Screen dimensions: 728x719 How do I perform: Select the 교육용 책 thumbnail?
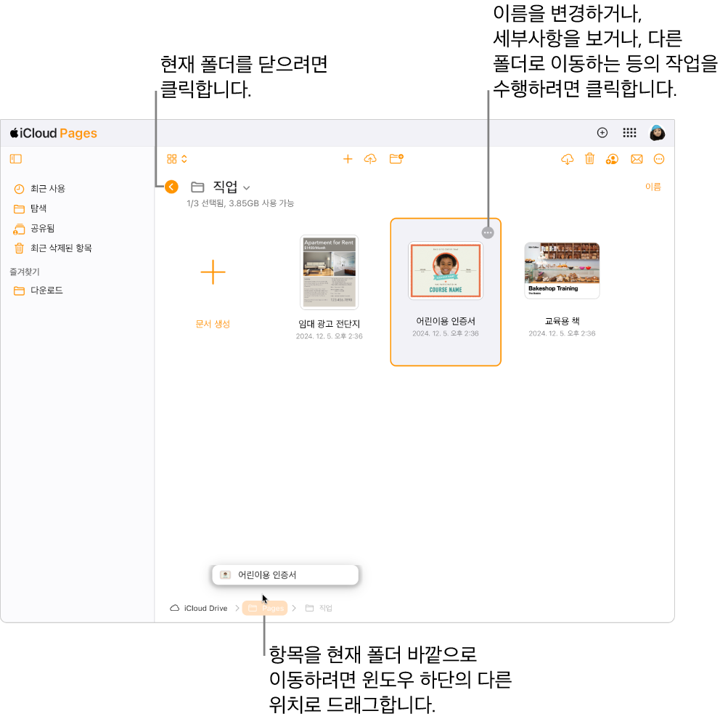click(x=562, y=270)
